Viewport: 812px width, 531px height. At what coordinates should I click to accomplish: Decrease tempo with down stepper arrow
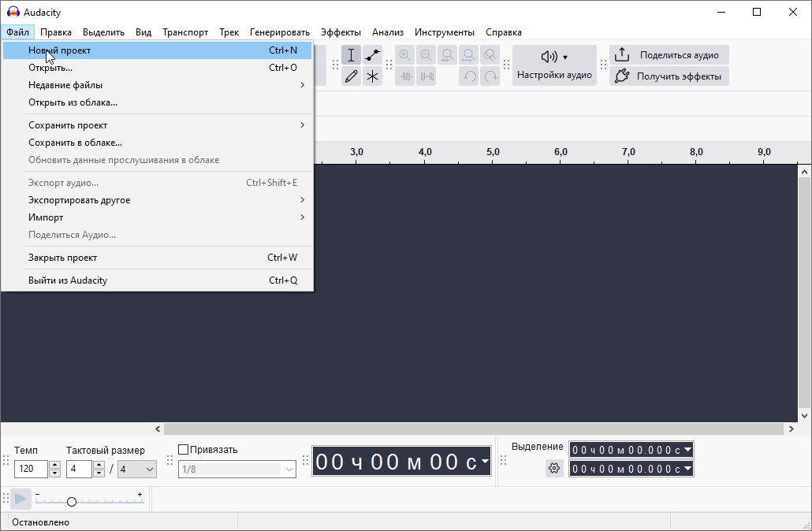pyautogui.click(x=54, y=473)
